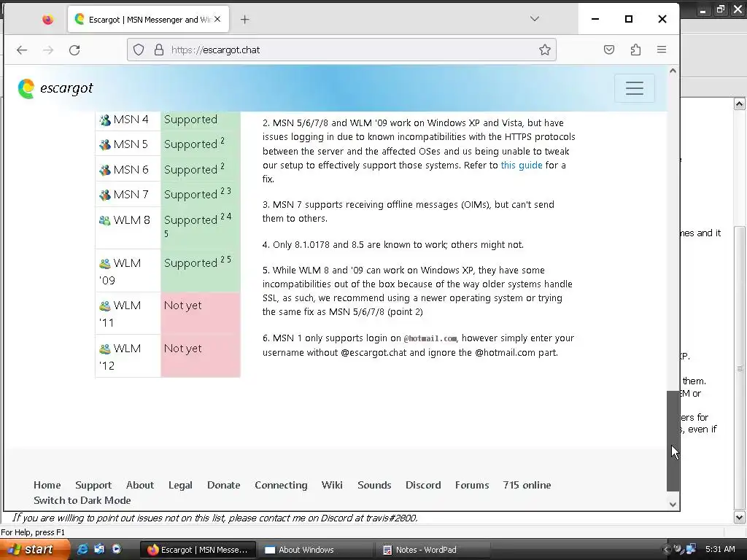Click the WLM '11 messenger icon
747x560 pixels.
pos(105,306)
